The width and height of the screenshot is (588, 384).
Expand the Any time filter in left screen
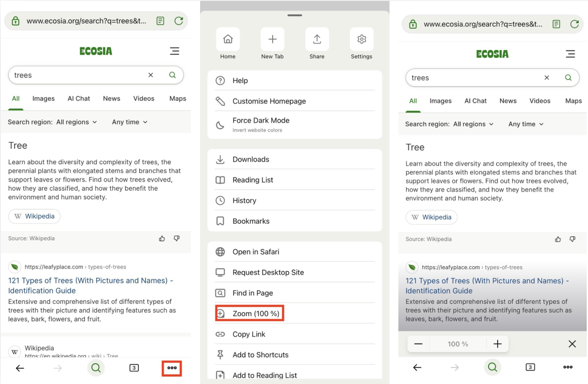130,122
